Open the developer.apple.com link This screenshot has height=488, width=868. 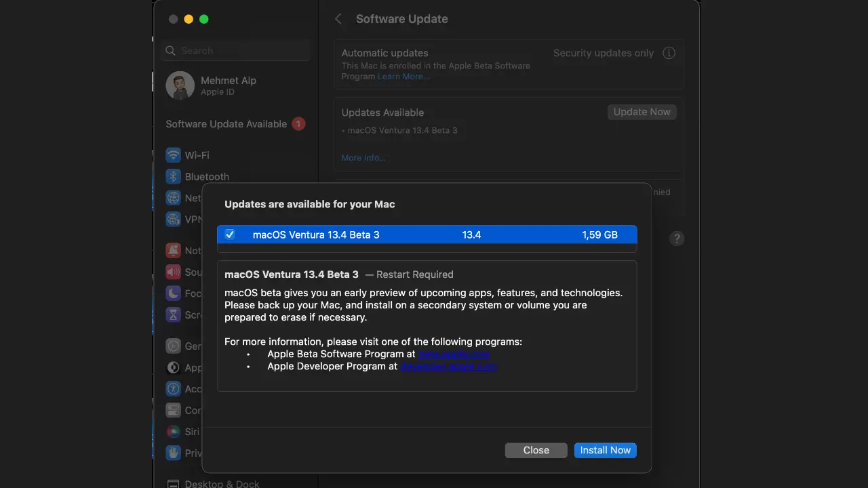pyautogui.click(x=448, y=366)
